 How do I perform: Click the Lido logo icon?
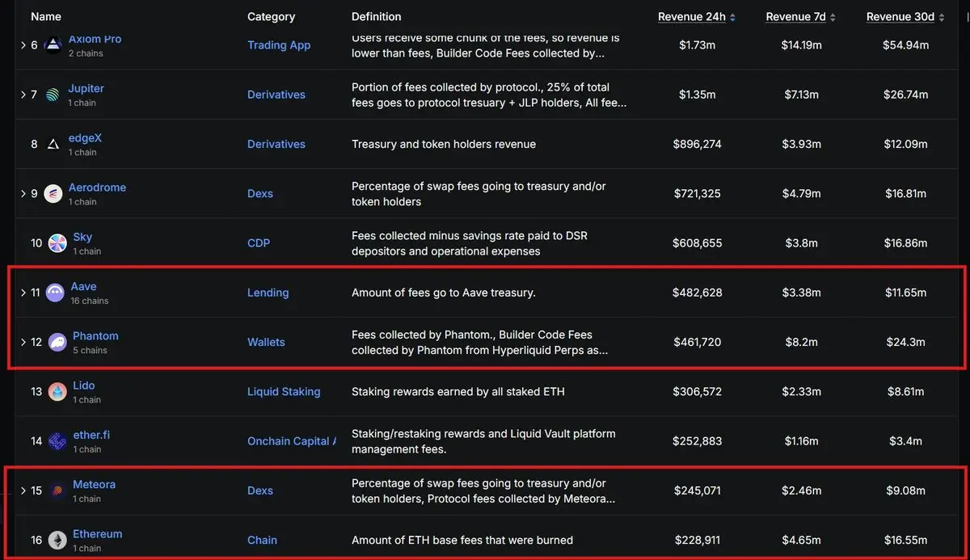click(57, 392)
